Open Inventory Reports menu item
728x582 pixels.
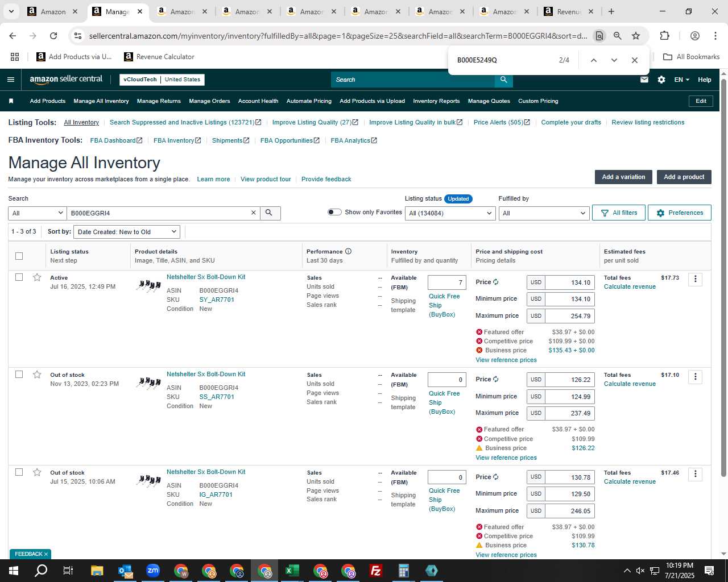[436, 101]
